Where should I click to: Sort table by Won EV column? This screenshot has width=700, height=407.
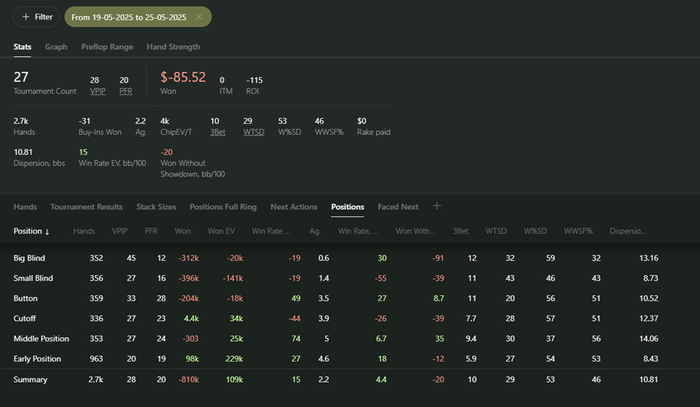click(221, 231)
